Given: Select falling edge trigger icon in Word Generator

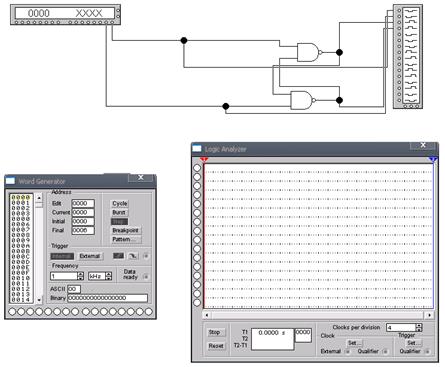Looking at the screenshot, I should coord(133,256).
